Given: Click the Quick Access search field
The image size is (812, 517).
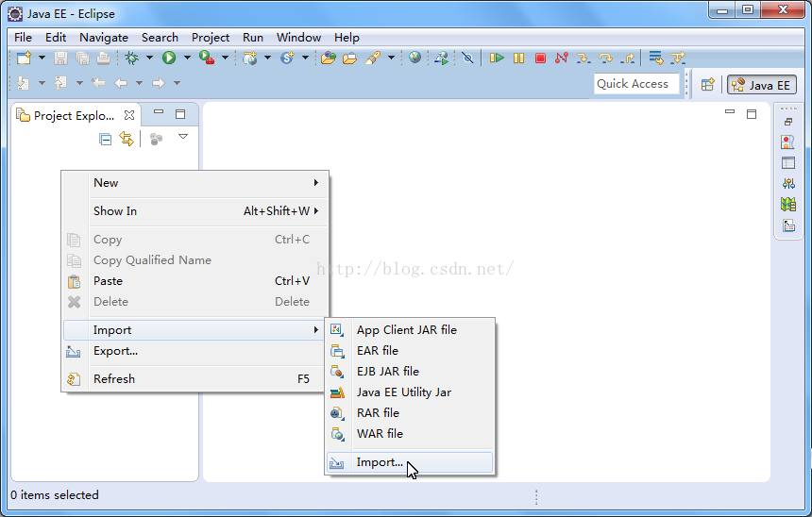Looking at the screenshot, I should (636, 84).
